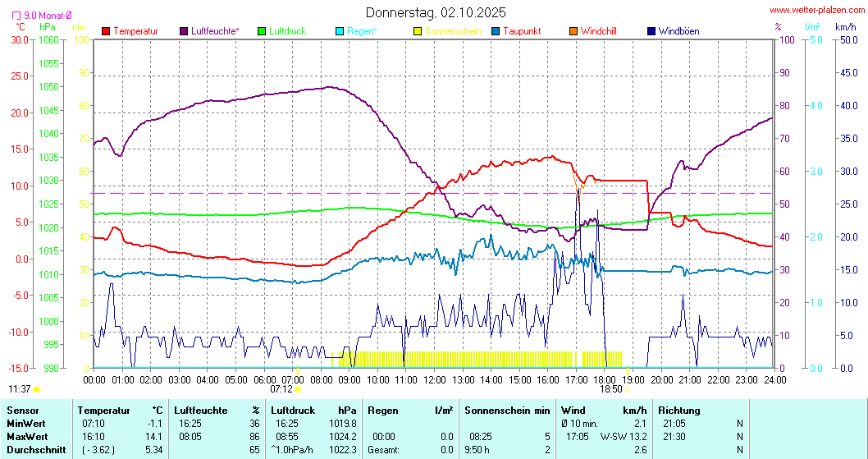Click the yellow Sonnenschein legend square

(418, 31)
